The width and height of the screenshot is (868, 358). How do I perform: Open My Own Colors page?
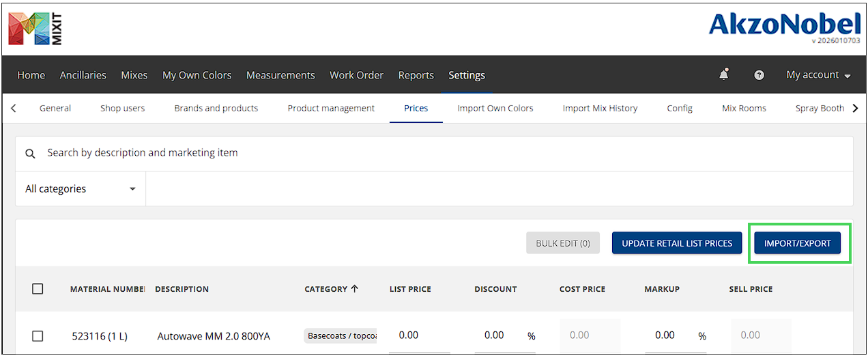click(197, 75)
